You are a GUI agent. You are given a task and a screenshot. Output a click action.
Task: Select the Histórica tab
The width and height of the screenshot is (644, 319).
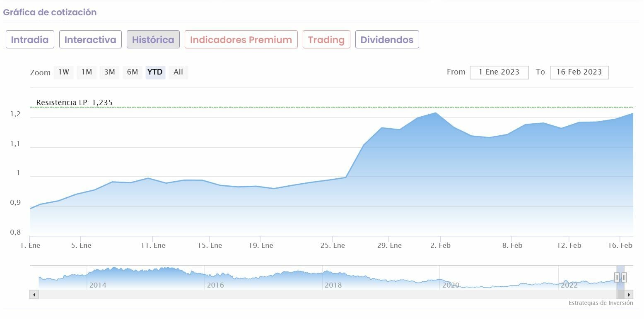153,40
